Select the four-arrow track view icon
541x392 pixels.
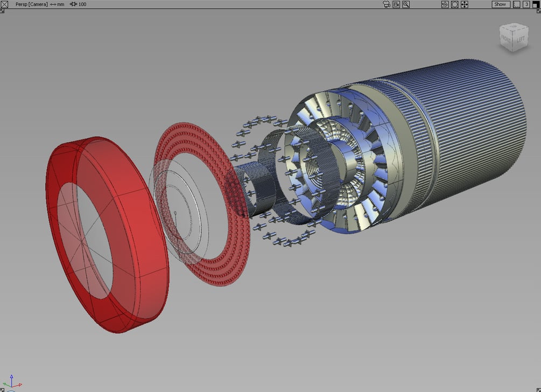pos(465,4)
